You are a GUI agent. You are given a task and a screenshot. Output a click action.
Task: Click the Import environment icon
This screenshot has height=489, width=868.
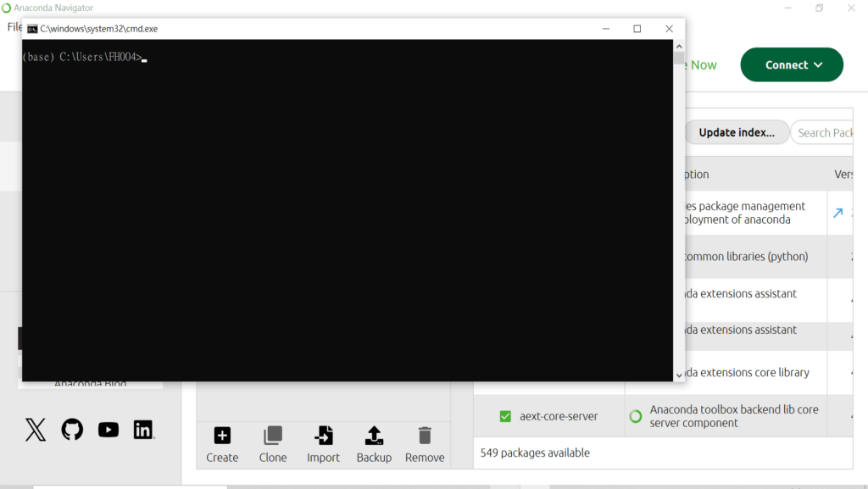tap(323, 436)
